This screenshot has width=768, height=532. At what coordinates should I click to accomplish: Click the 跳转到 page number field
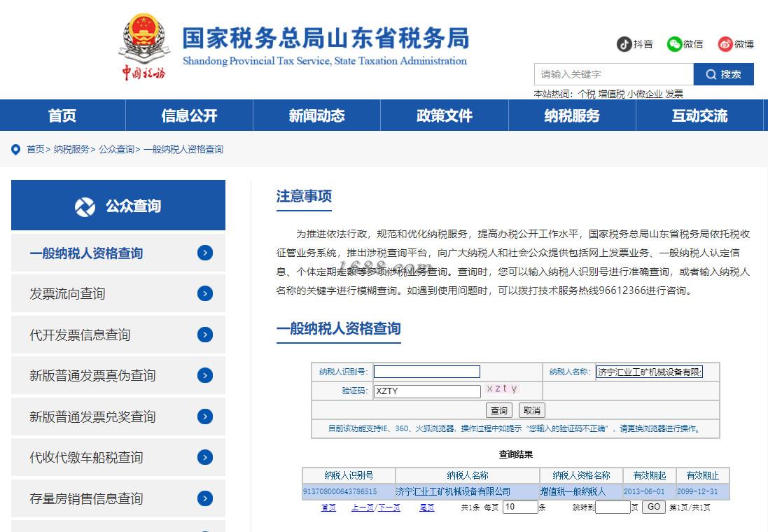click(613, 507)
